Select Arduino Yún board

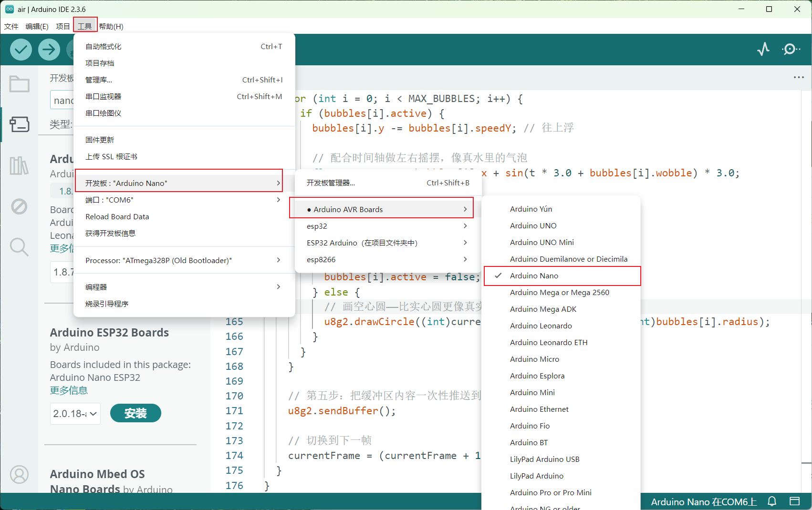coord(561,209)
